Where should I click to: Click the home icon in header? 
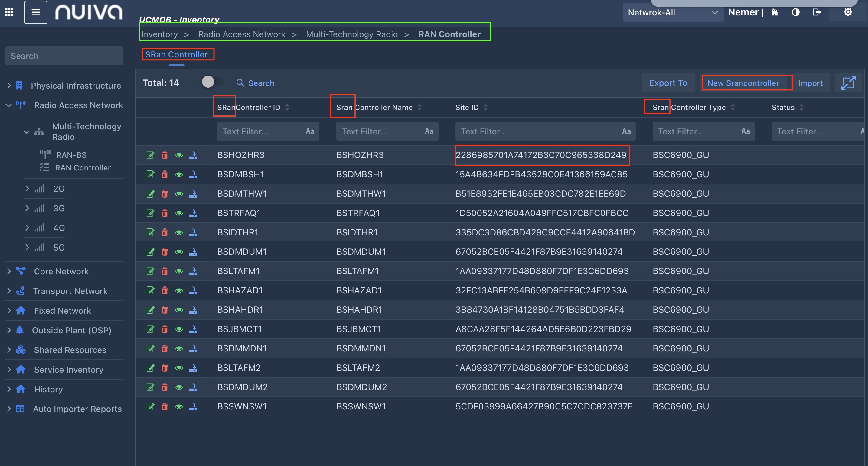click(x=775, y=12)
